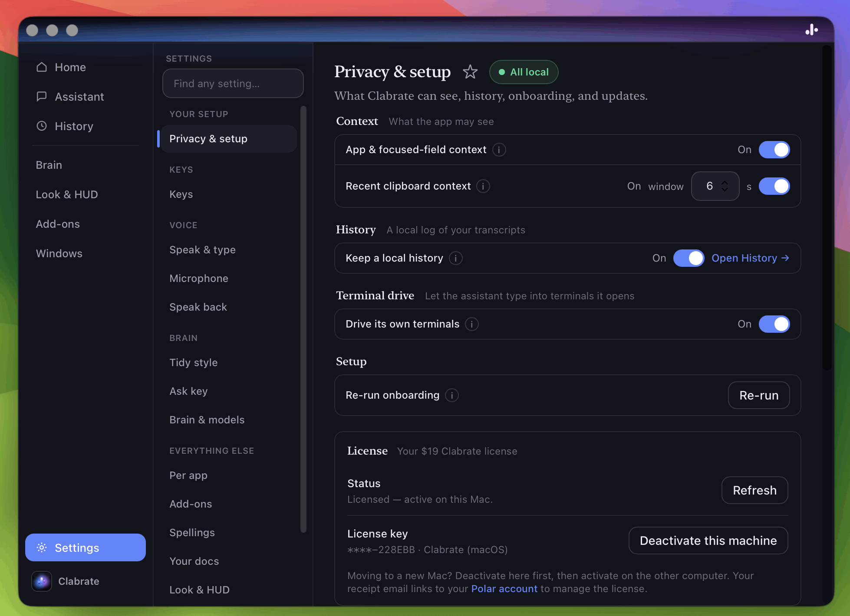Click the Clabrate profile name
The image size is (850, 616).
pos(79,581)
